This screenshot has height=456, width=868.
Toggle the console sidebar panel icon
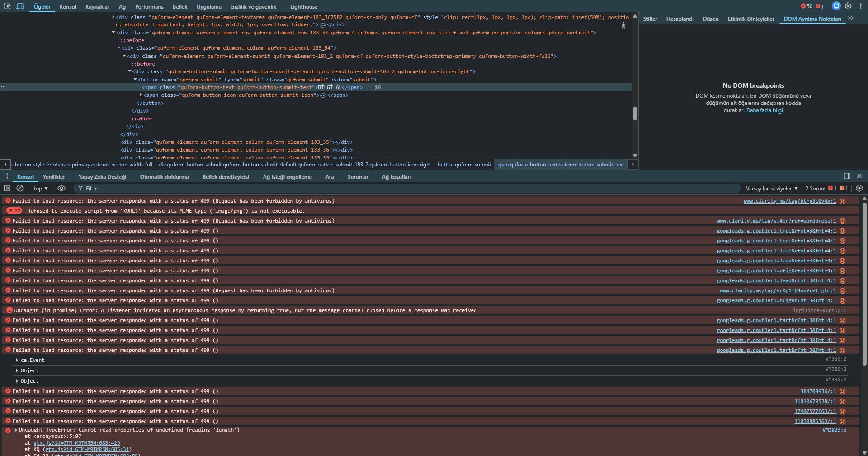point(7,188)
